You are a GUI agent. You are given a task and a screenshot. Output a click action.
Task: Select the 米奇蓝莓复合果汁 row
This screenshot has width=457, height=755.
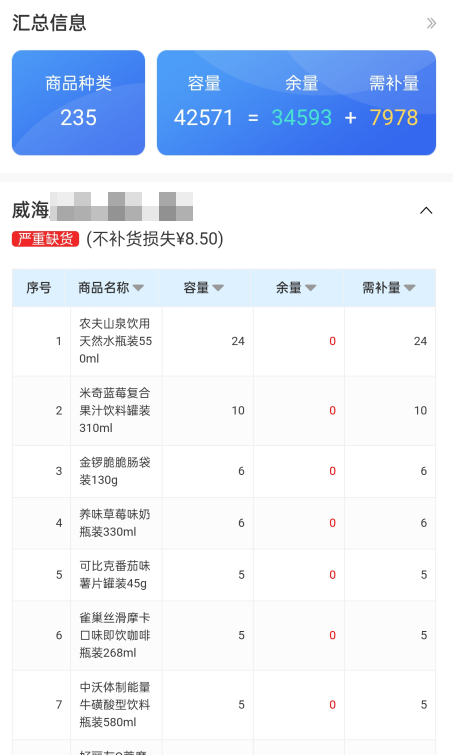(224, 411)
